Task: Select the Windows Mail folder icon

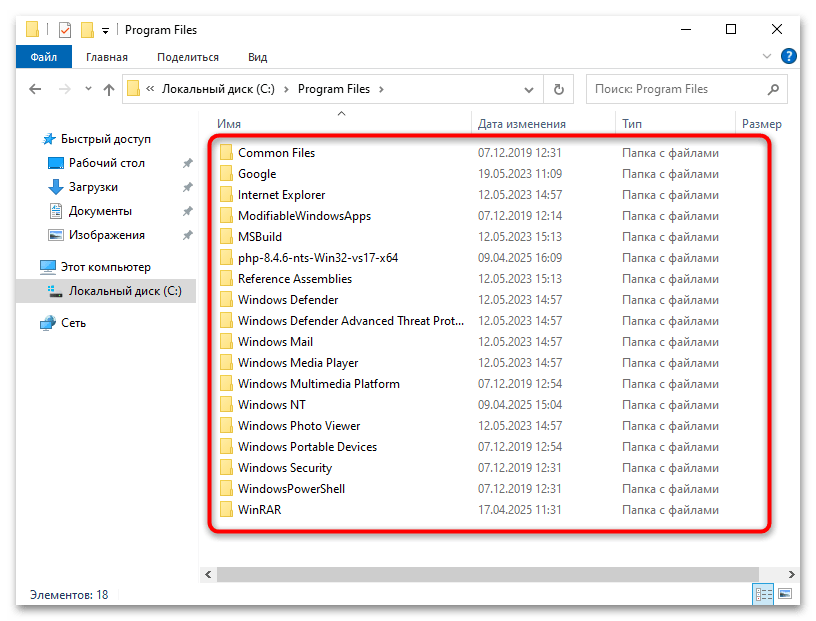Action: (226, 341)
